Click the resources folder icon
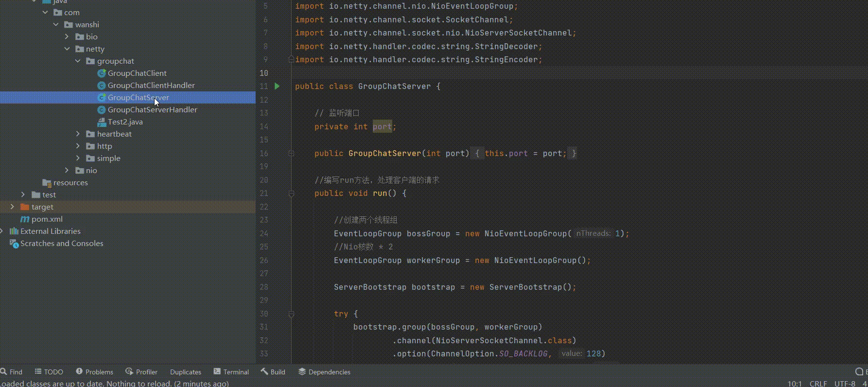Viewport: 868px width, 387px height. point(47,182)
